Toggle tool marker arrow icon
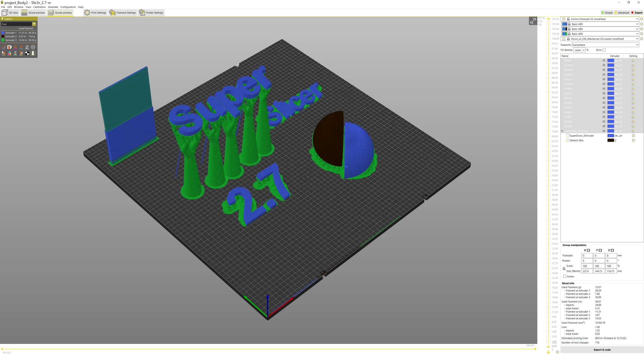The height and width of the screenshot is (354, 644). click(x=33, y=53)
